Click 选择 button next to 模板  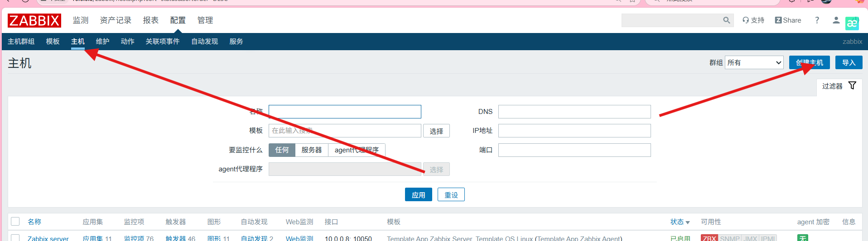tap(437, 131)
